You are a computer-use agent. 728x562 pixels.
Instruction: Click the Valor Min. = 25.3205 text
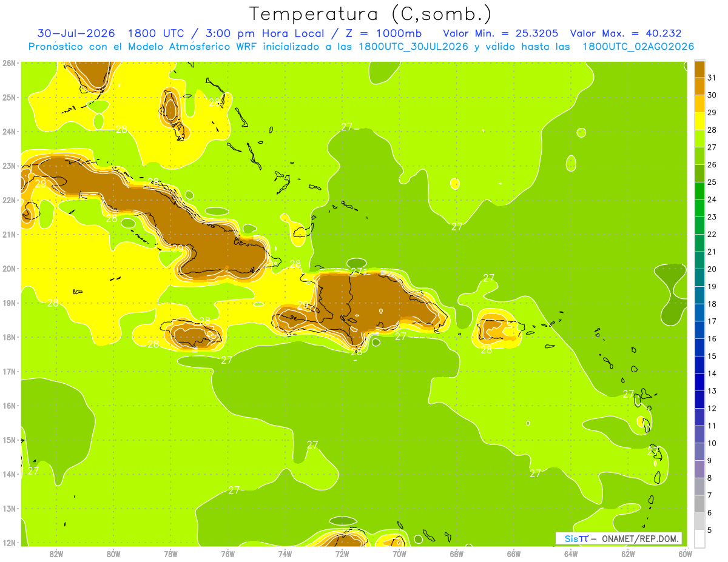pos(500,33)
